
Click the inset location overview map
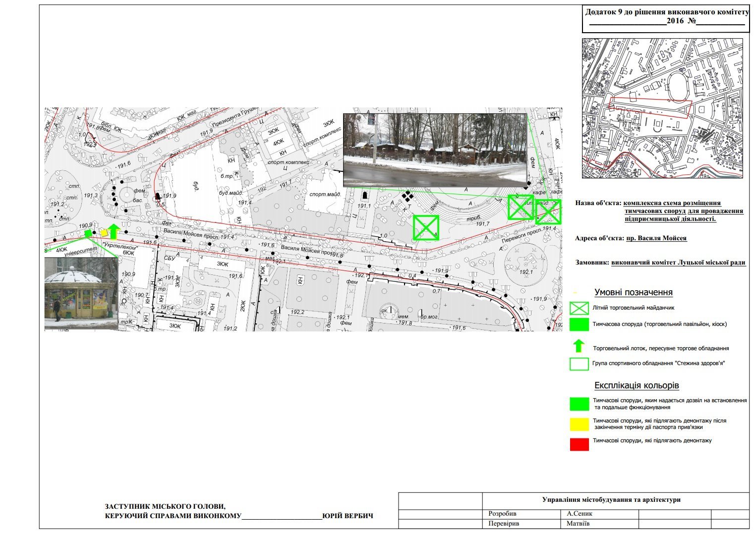662,108
